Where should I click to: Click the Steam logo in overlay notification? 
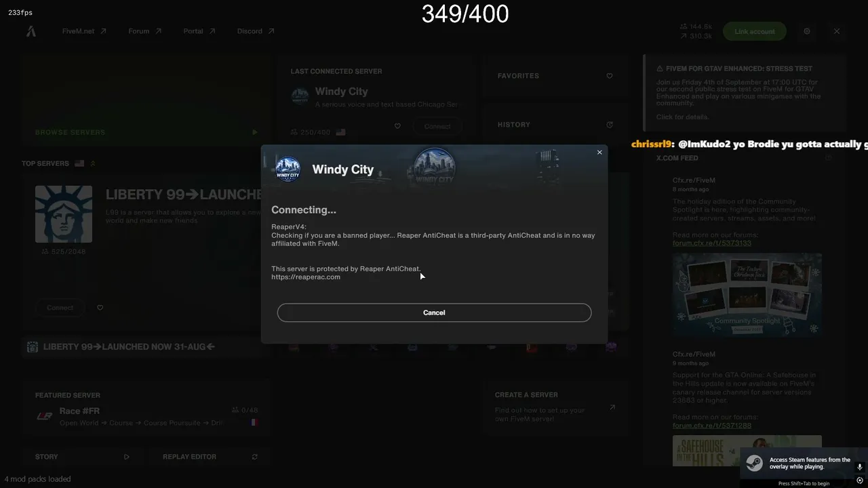pos(754,464)
